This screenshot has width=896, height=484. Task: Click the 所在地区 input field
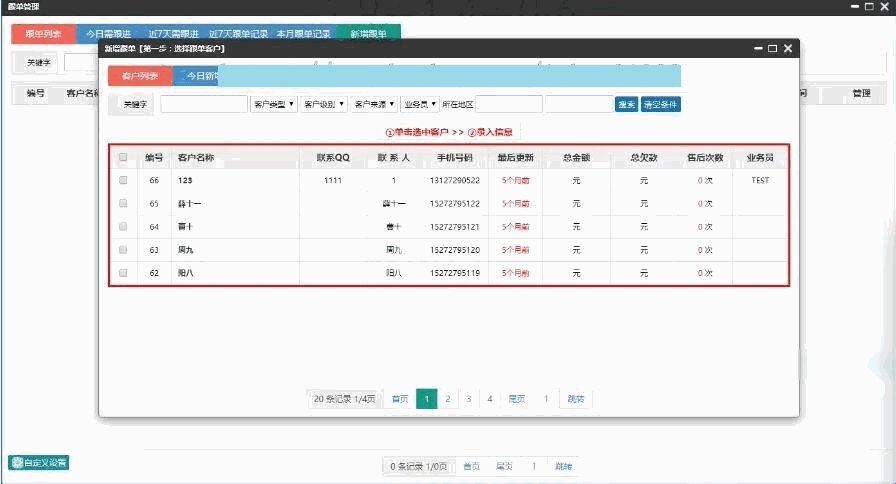click(x=508, y=104)
